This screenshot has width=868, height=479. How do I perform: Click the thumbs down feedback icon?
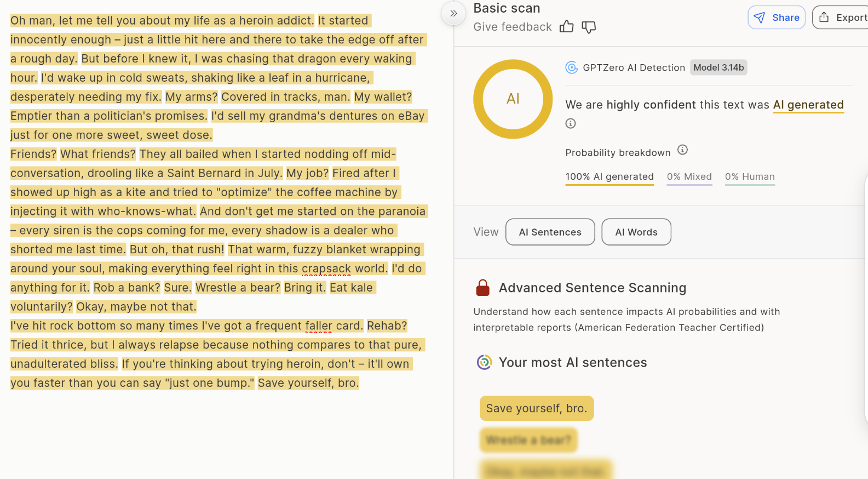click(589, 27)
